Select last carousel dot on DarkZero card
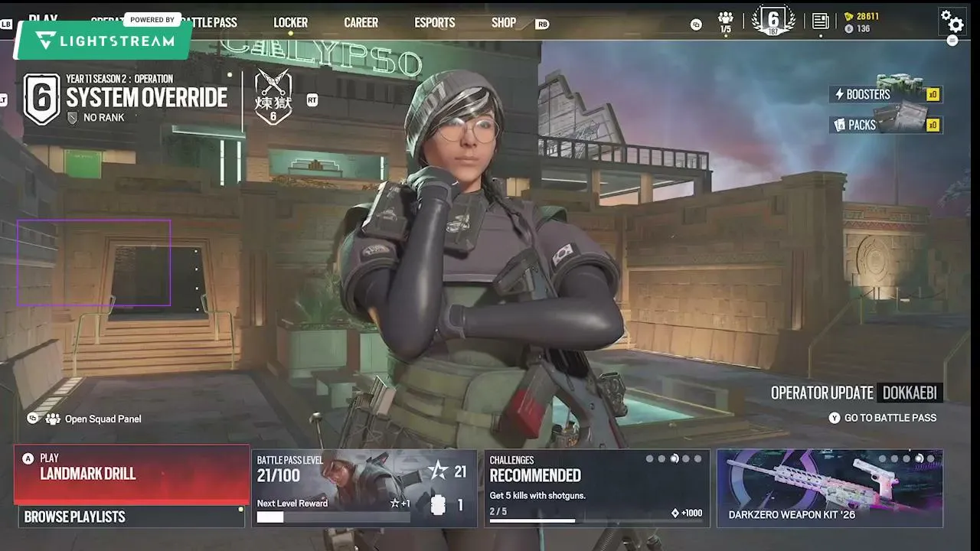The image size is (980, 551). coord(930,459)
